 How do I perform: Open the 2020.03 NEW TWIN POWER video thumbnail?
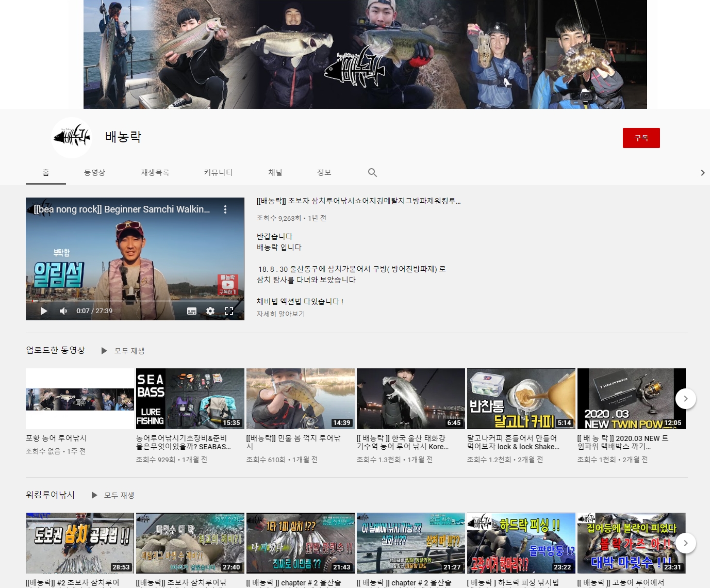tap(631, 398)
